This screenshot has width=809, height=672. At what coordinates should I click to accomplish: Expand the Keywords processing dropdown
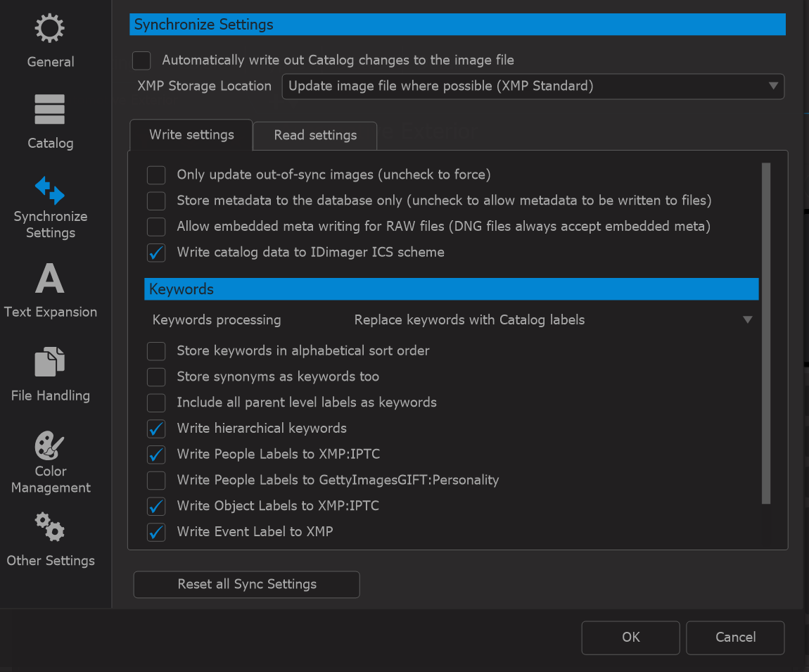coord(552,320)
